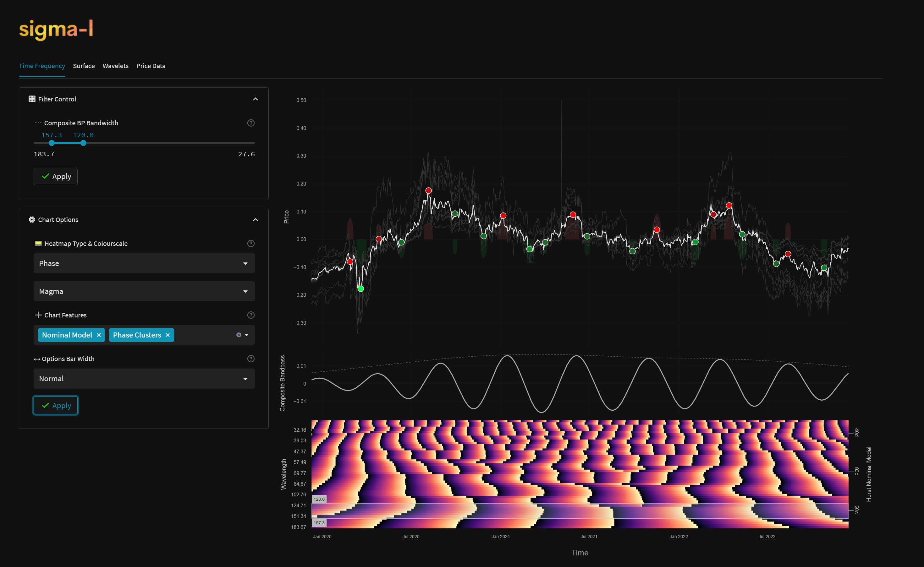This screenshot has width=924, height=567.
Task: Click help icon for Composite BP Bandwidth
Action: point(251,123)
